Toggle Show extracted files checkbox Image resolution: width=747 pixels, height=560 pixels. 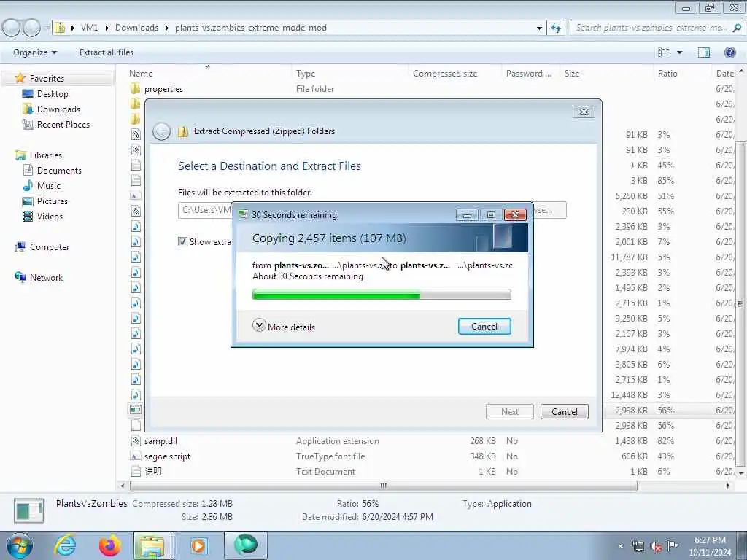point(182,242)
